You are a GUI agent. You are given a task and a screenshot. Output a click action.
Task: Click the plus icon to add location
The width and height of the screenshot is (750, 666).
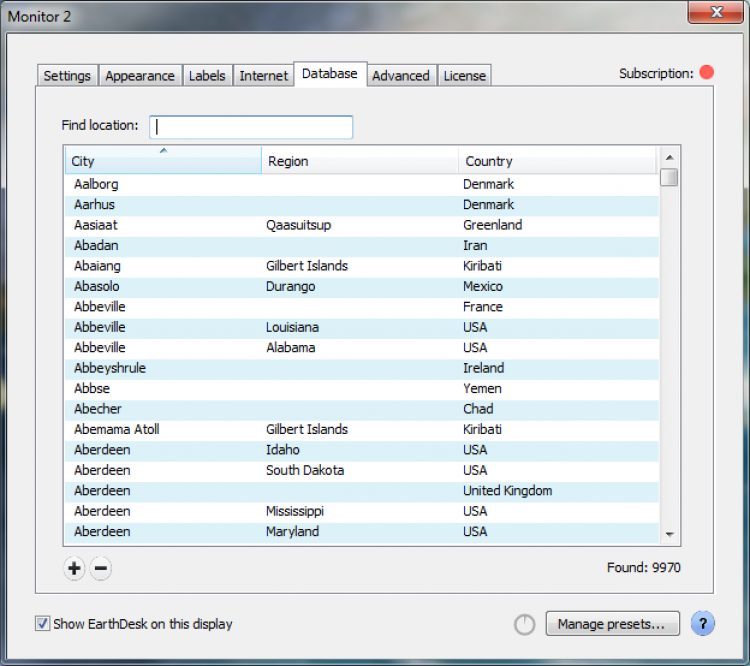coord(74,568)
